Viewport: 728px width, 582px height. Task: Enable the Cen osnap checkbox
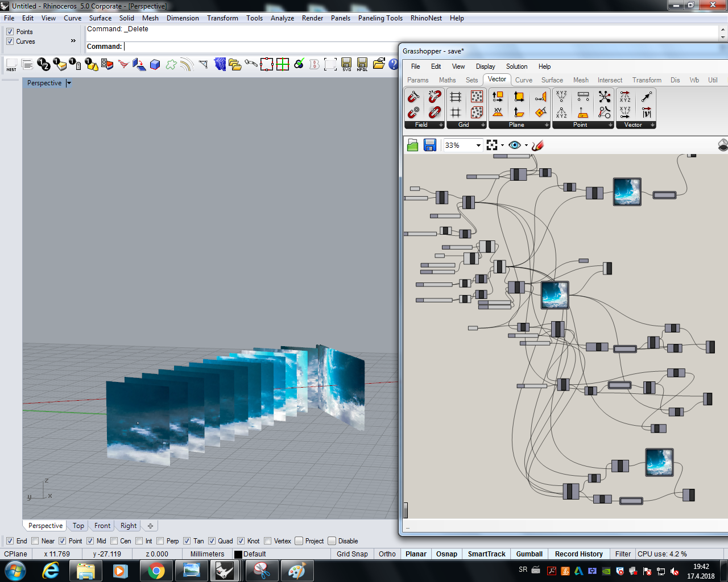pos(114,541)
